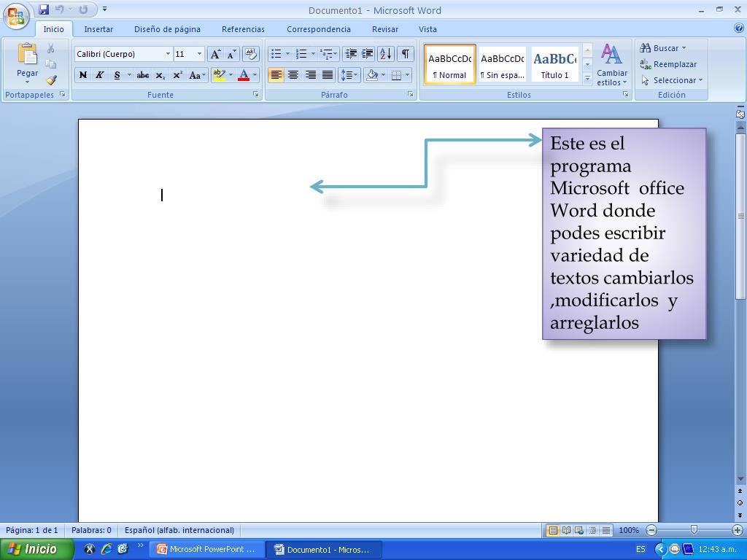This screenshot has width=747, height=560.
Task: Expand the underline style dropdown arrow
Action: pyautogui.click(x=129, y=75)
